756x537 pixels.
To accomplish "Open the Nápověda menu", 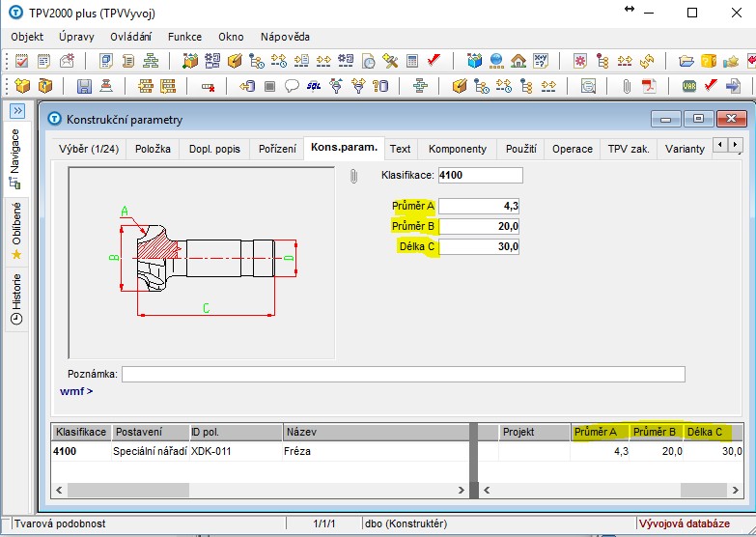I will coord(285,37).
